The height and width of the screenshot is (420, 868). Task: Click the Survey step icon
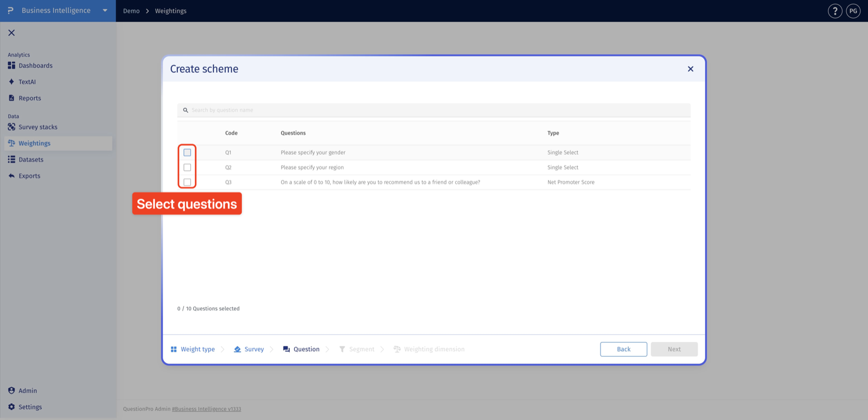237,349
